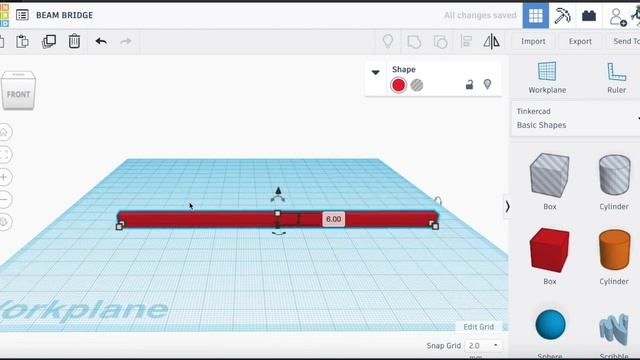The image size is (640, 360).
Task: Collapse the Shape inspector panel arrow
Action: coord(376,72)
